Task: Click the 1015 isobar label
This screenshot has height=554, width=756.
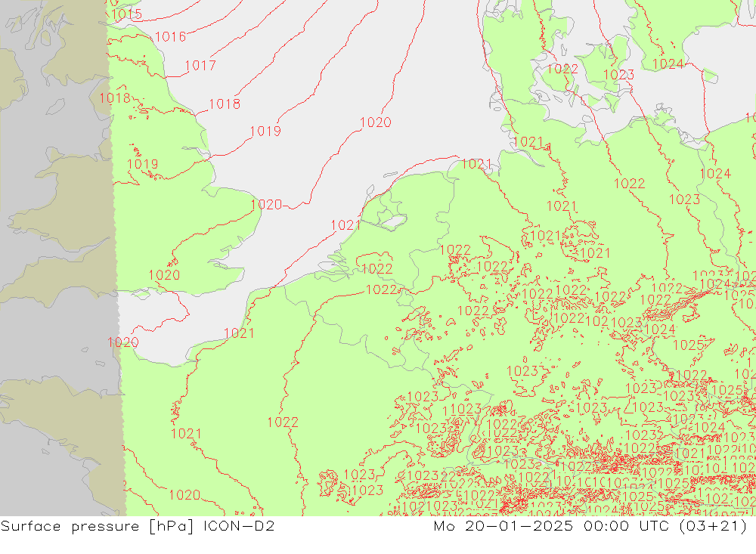Action: coord(127,14)
